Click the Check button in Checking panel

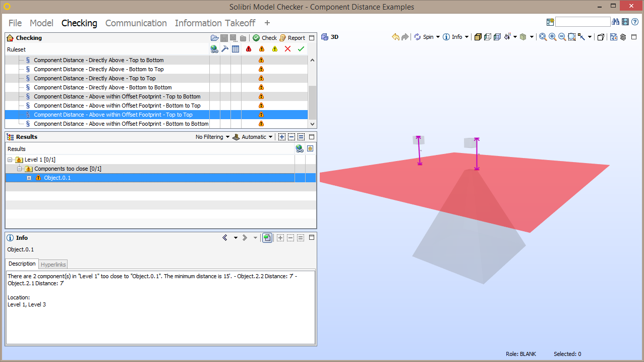265,38
